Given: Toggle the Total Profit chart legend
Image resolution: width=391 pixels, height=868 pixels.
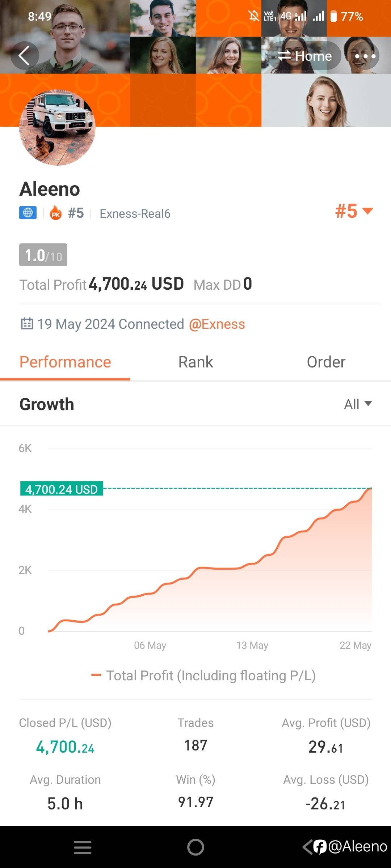Looking at the screenshot, I should click(203, 675).
